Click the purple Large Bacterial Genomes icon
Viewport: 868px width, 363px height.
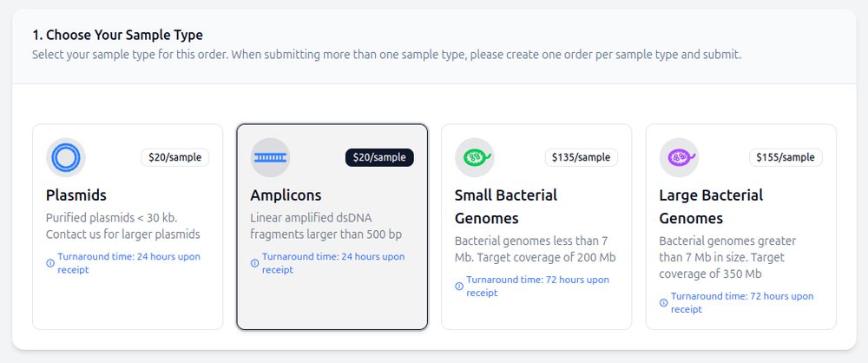point(680,157)
